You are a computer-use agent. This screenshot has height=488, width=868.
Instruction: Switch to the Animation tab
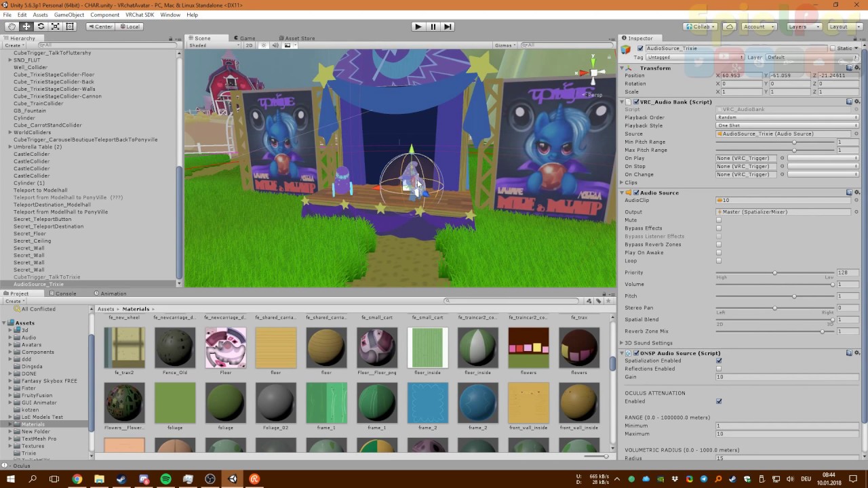pos(111,293)
